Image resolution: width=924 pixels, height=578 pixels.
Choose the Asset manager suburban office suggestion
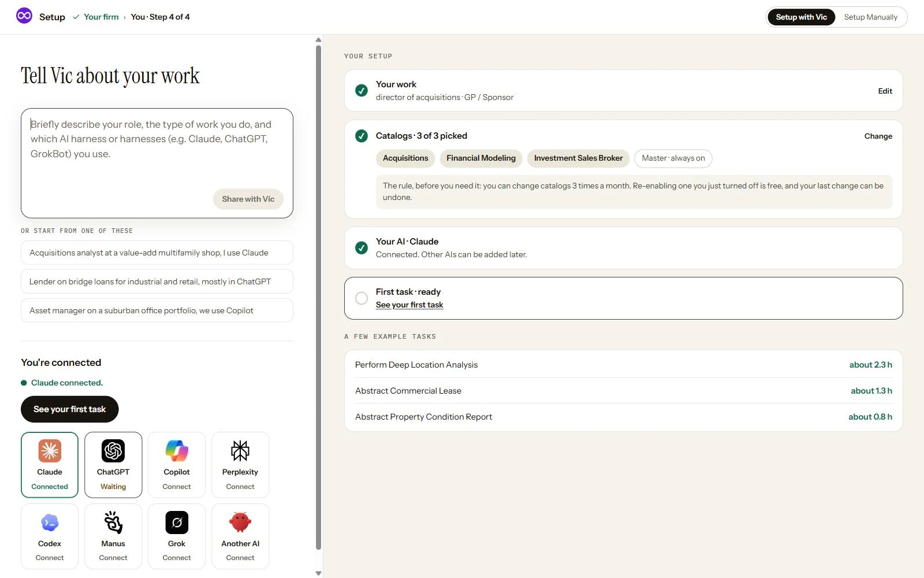157,310
